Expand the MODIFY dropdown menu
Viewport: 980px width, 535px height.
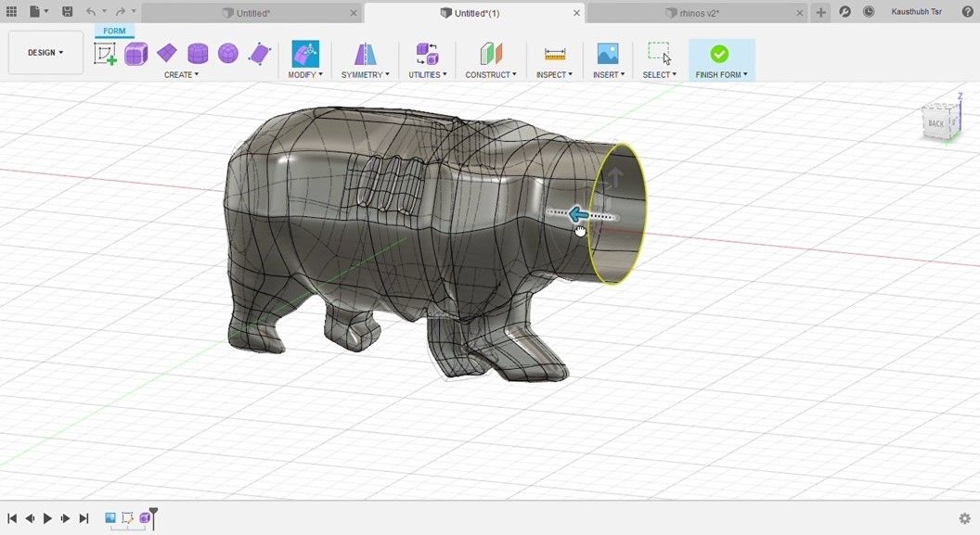click(305, 74)
